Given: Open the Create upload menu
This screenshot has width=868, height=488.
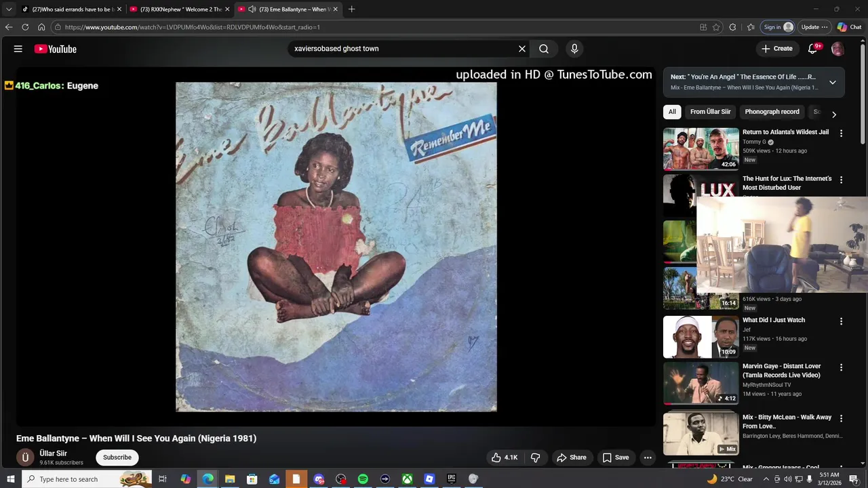Looking at the screenshot, I should pyautogui.click(x=776, y=49).
